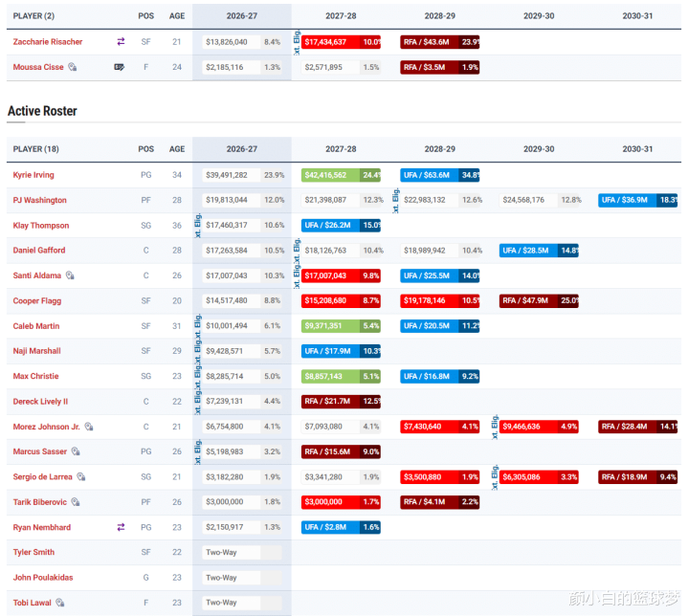Click Tyler Smith's Two-Way contract cell
The width and height of the screenshot is (688, 616).
point(242,552)
